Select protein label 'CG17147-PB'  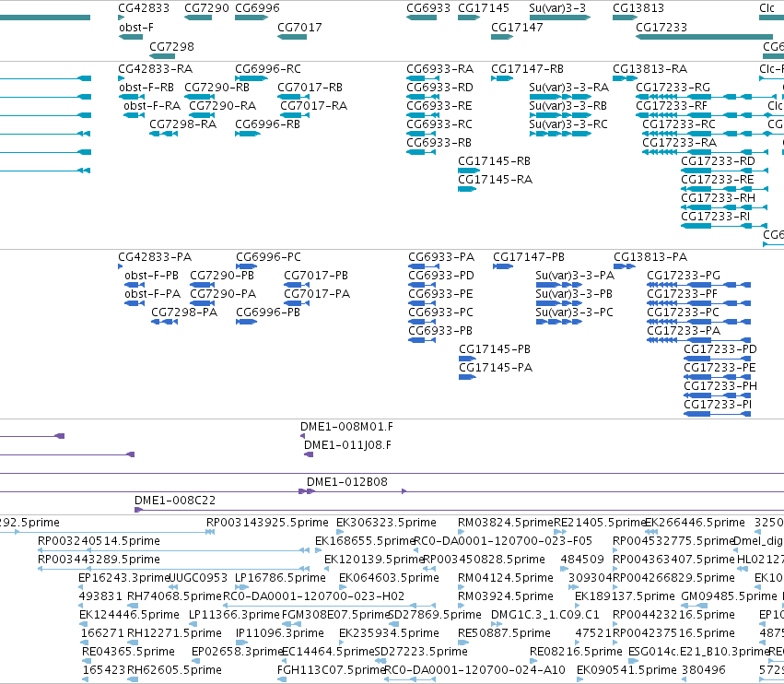(529, 256)
